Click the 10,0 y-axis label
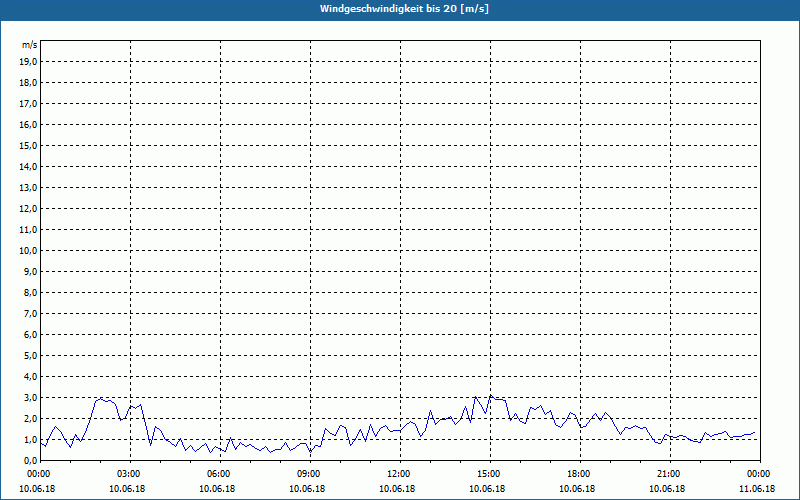Viewport: 800px width, 500px height. (x=29, y=250)
